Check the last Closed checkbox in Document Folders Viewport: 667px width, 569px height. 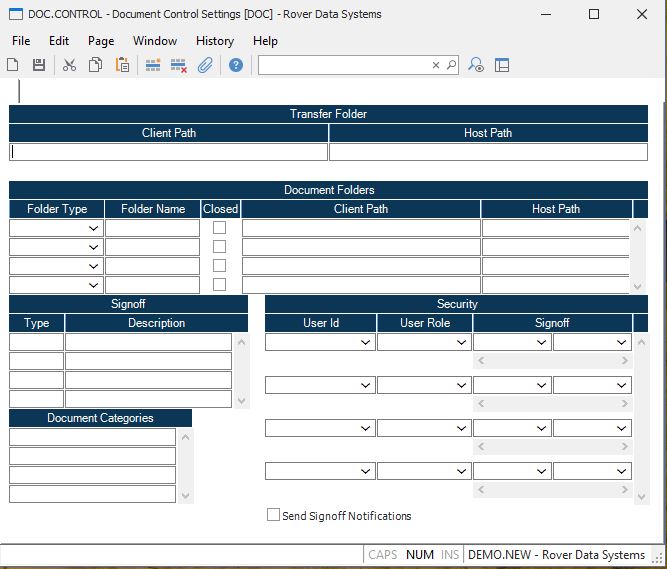coord(220,285)
